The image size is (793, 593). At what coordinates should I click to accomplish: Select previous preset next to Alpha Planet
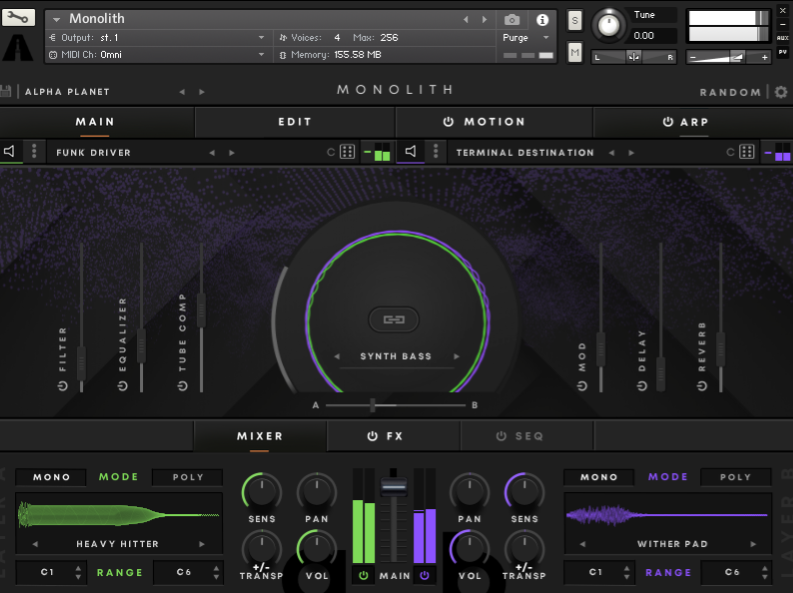click(x=182, y=92)
